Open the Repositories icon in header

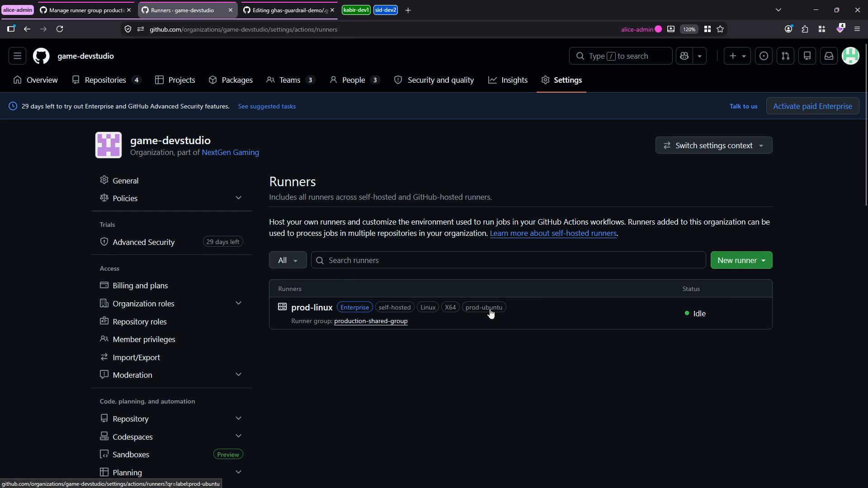pos(807,56)
